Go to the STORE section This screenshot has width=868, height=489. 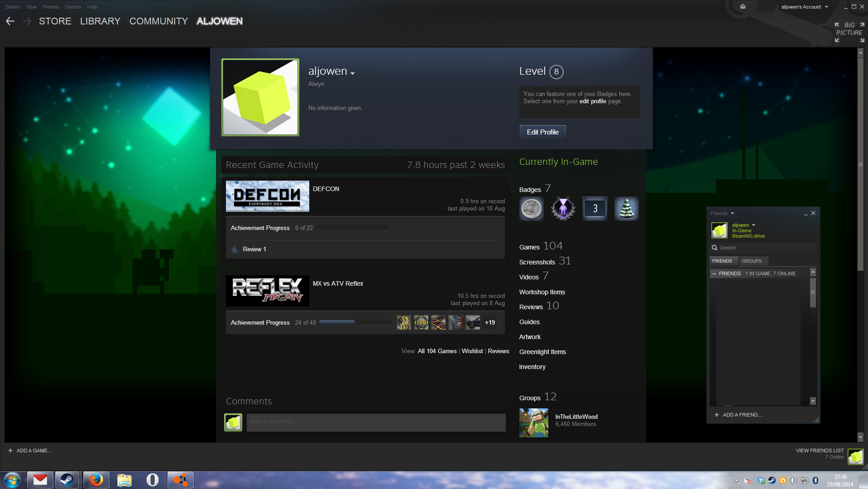pos(55,21)
